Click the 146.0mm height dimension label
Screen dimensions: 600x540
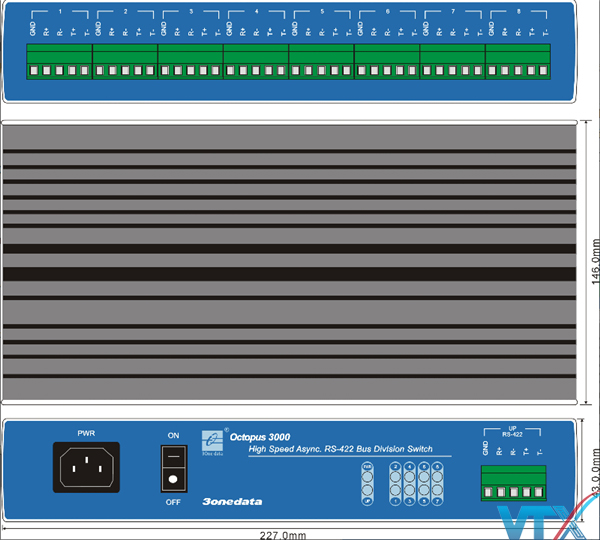pyautogui.click(x=594, y=263)
